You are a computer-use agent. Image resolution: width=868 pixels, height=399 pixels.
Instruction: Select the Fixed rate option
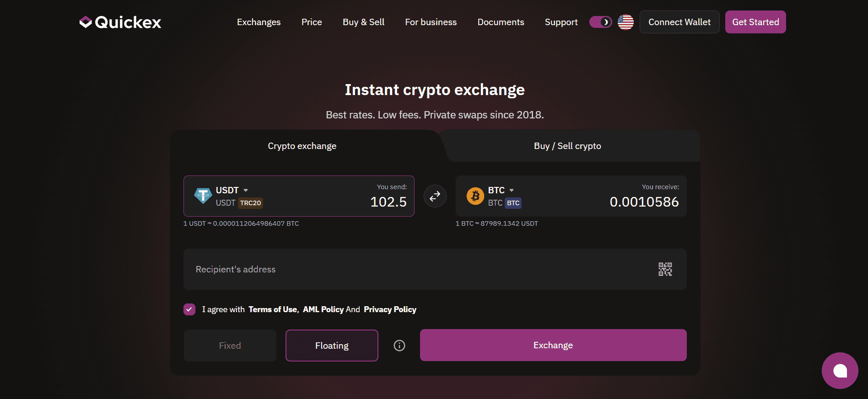click(x=230, y=346)
